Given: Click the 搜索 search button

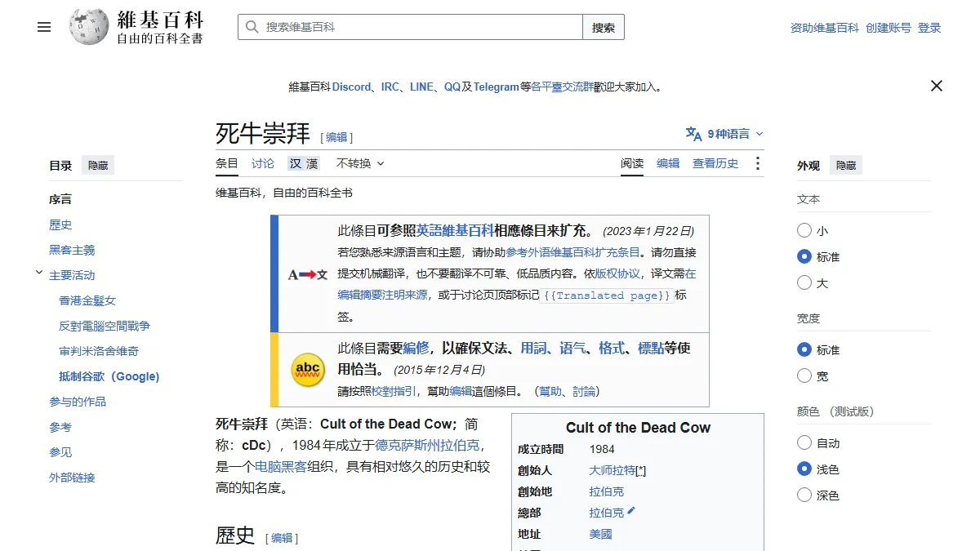Looking at the screenshot, I should click(604, 27).
